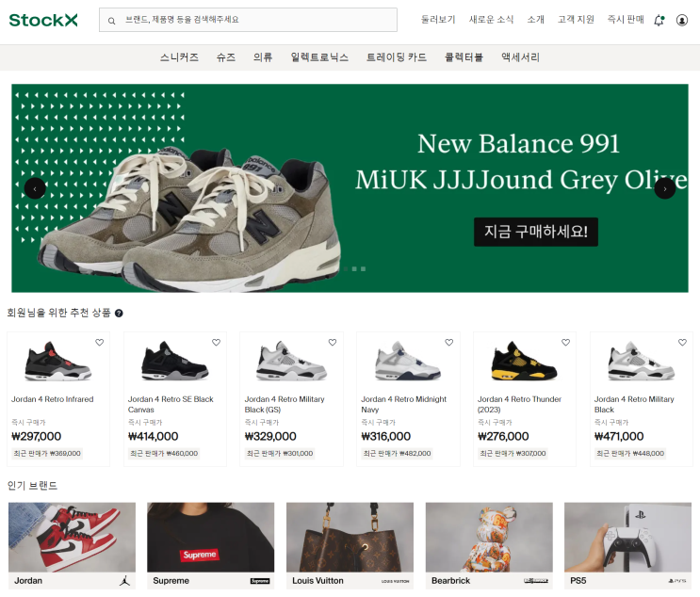
Task: Toggle heart on Jordan 4 Retro Thunder
Action: click(x=565, y=342)
